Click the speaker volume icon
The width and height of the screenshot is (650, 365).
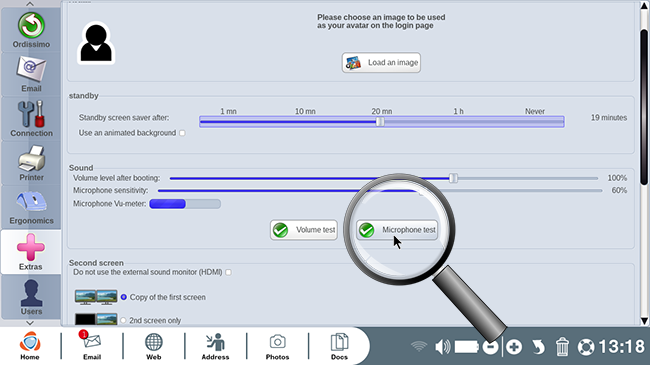442,347
